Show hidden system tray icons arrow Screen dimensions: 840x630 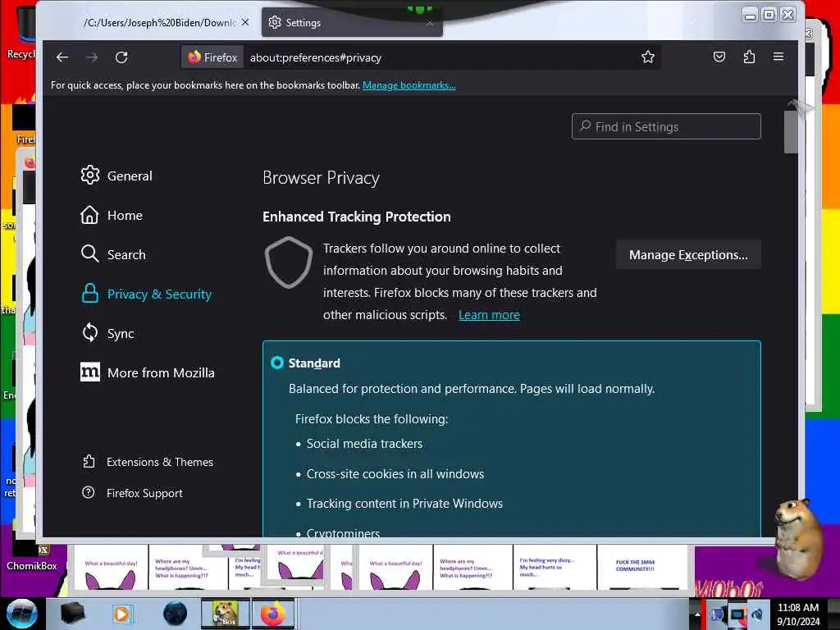(697, 614)
